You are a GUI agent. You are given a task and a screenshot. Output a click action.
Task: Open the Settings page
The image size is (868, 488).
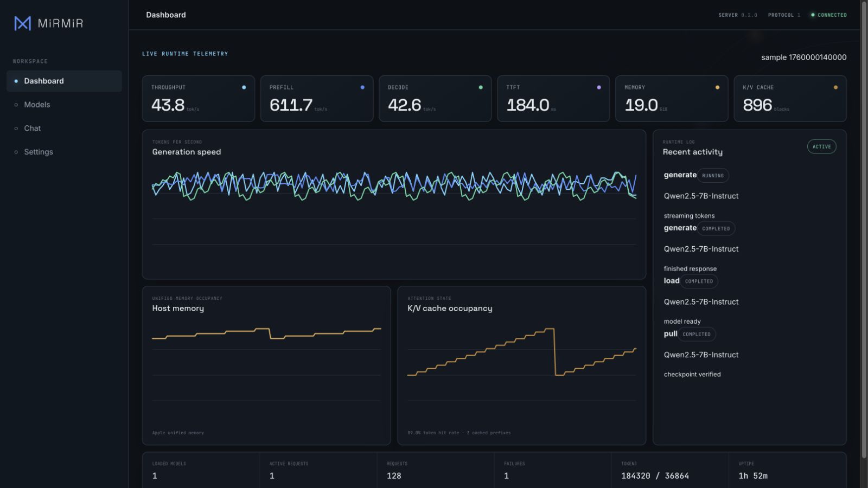click(64, 152)
